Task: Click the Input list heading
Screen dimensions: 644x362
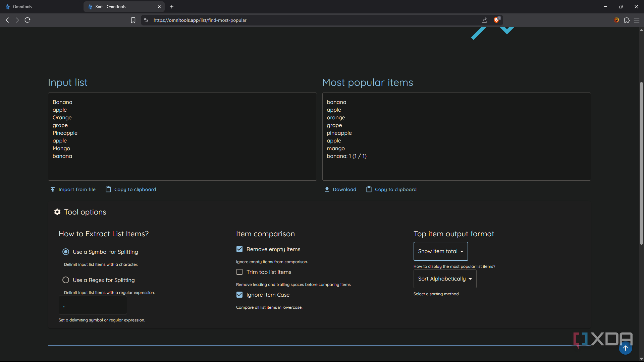Action: (68, 82)
